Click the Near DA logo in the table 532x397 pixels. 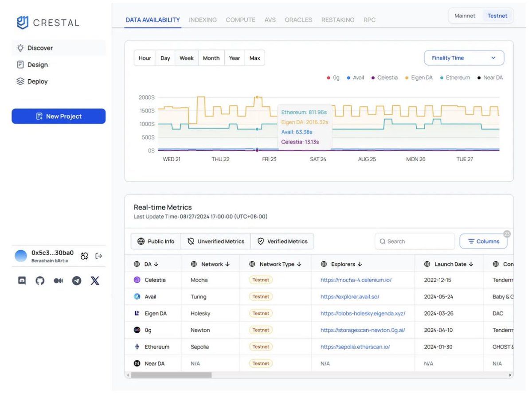point(137,363)
